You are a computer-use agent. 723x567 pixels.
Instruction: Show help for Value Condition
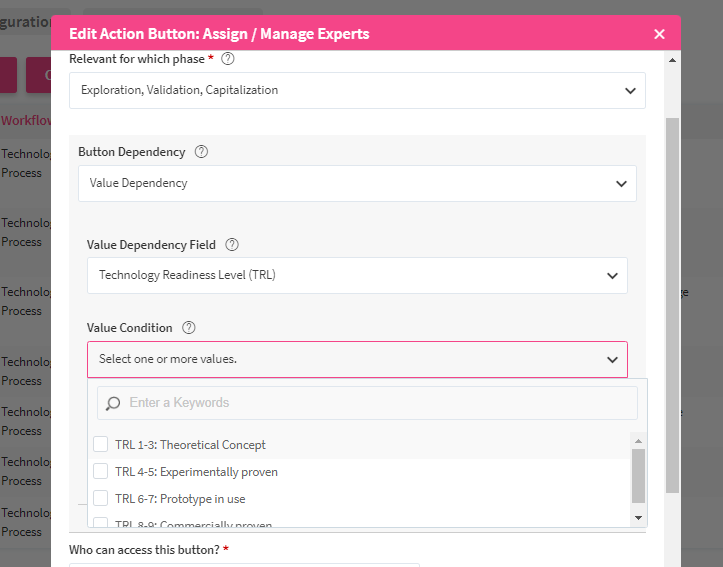point(189,328)
